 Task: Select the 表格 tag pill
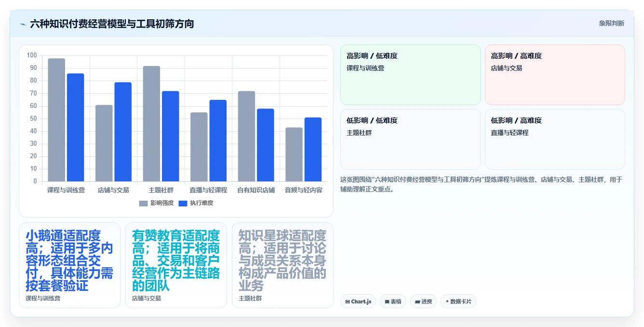(x=393, y=301)
